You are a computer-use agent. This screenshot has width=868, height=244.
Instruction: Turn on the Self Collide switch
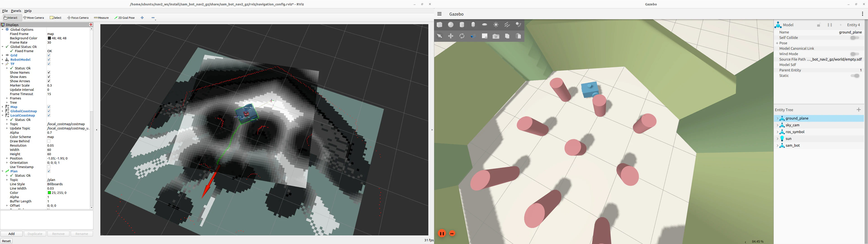pos(855,38)
